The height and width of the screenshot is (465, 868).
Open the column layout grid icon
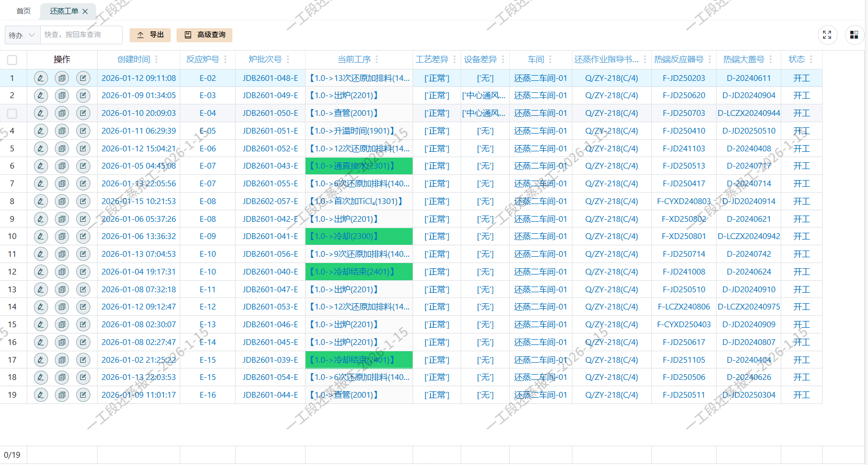click(854, 35)
